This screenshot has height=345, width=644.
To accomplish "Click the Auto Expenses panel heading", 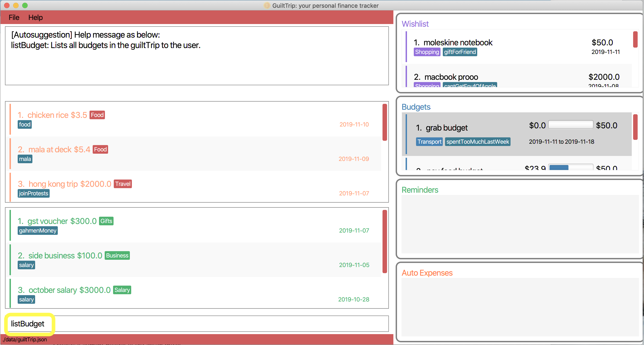I will (x=427, y=273).
